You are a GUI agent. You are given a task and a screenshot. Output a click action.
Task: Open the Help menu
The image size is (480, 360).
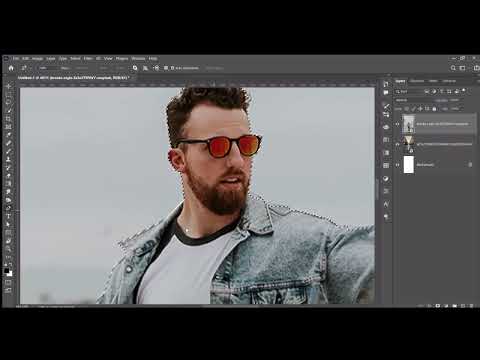pyautogui.click(x=153, y=58)
